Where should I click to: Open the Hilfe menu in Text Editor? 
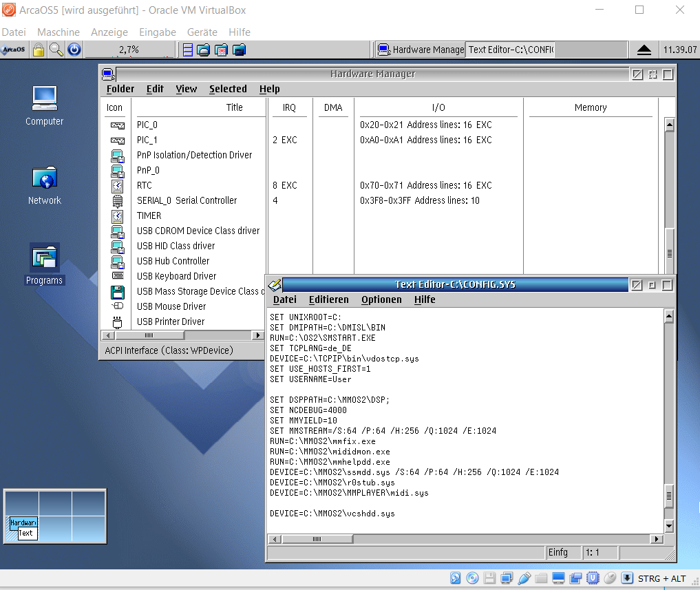click(x=425, y=299)
